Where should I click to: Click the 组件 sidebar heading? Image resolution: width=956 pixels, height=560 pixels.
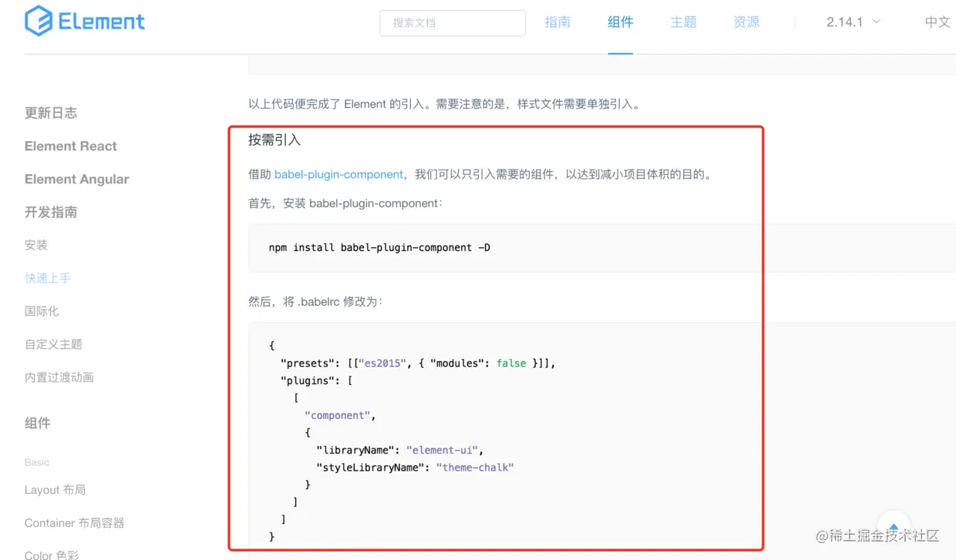click(38, 423)
